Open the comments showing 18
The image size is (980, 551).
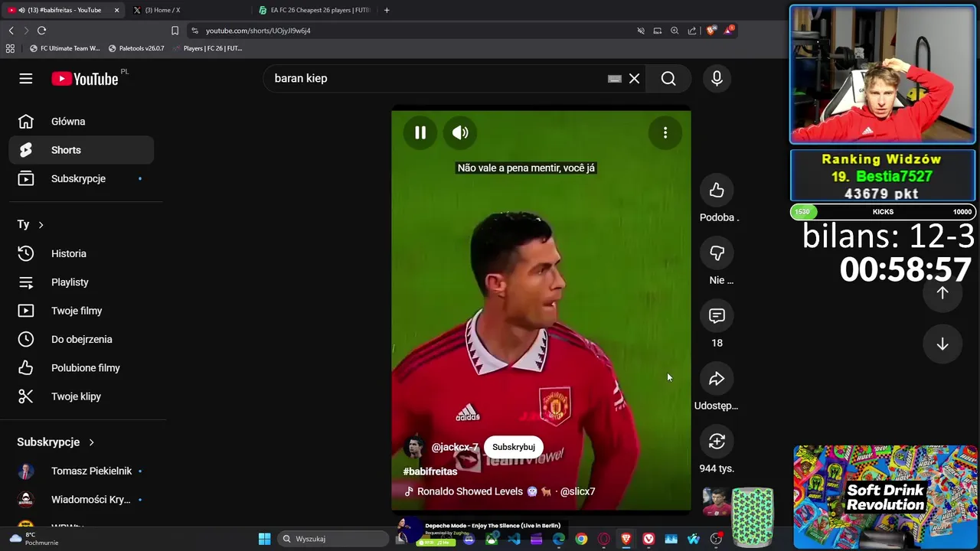click(x=717, y=316)
